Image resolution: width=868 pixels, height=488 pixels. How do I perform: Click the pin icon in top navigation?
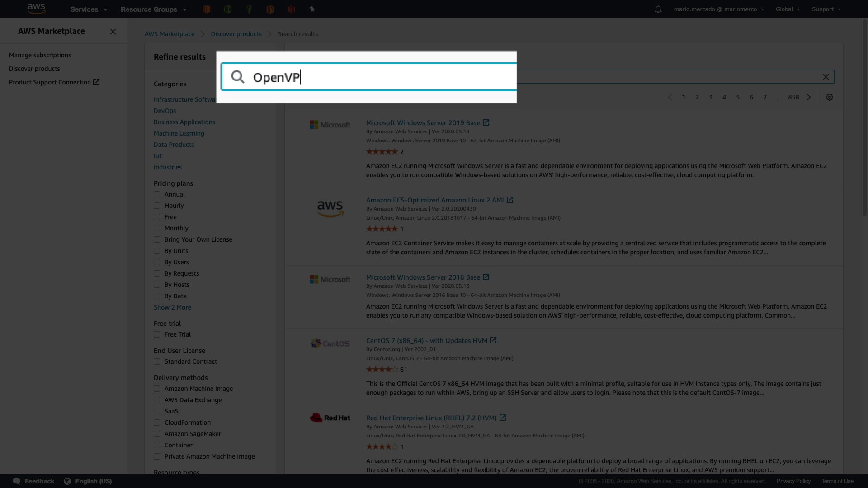point(312,9)
